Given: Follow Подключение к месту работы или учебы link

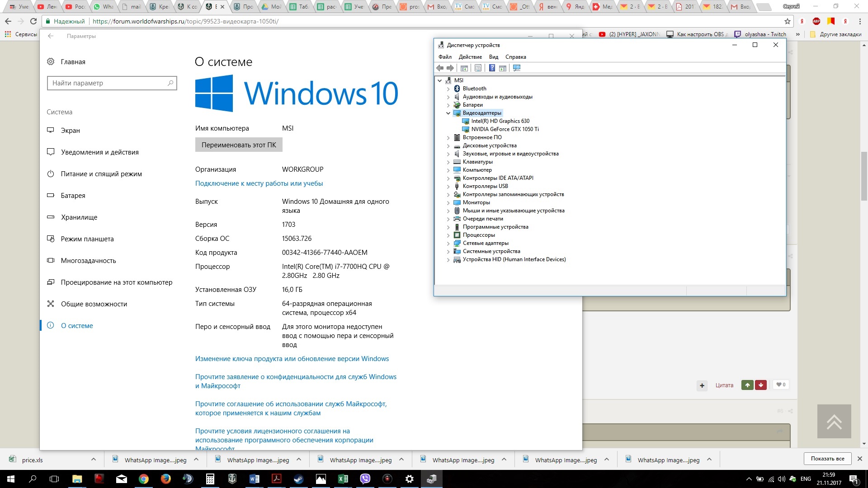Looking at the screenshot, I should point(259,183).
